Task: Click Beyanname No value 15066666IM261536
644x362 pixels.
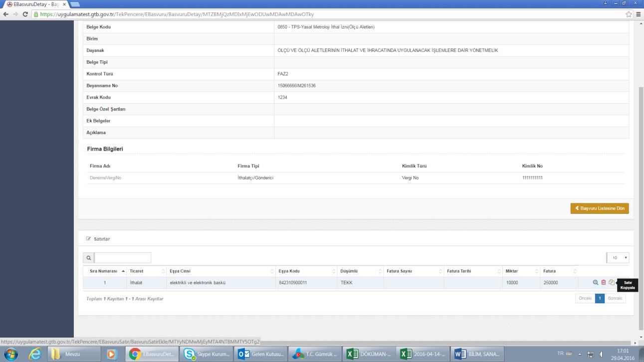Action: pos(296,86)
